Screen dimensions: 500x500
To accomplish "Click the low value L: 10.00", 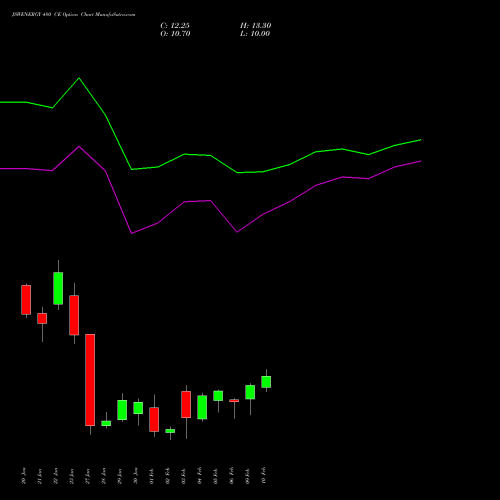I will click(x=255, y=34).
